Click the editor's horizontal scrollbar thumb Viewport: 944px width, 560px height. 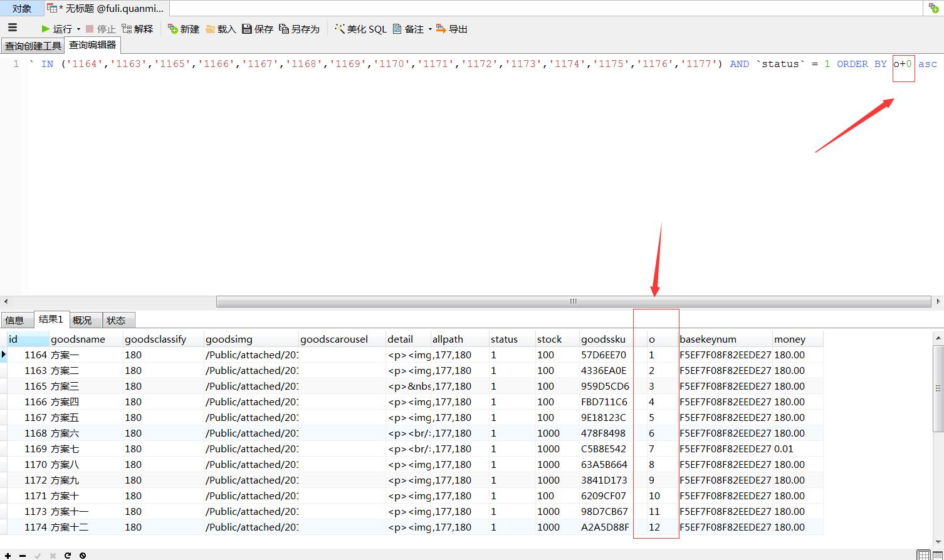tap(574, 301)
